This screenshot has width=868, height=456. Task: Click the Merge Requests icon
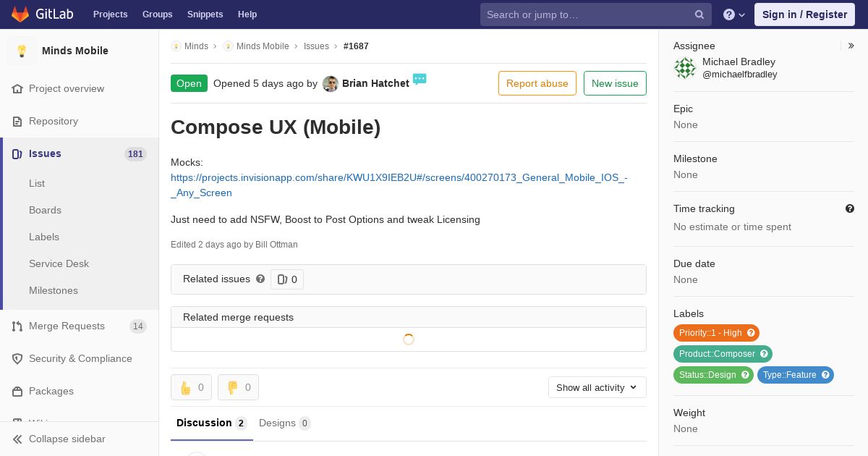point(17,326)
